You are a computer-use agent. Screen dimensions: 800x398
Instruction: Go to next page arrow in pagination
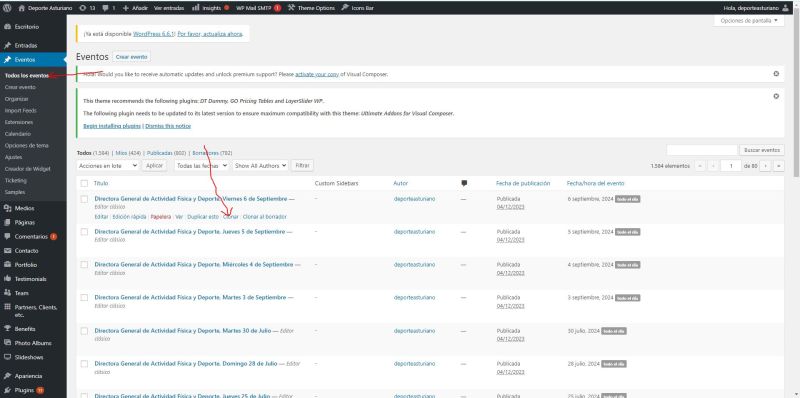point(765,166)
